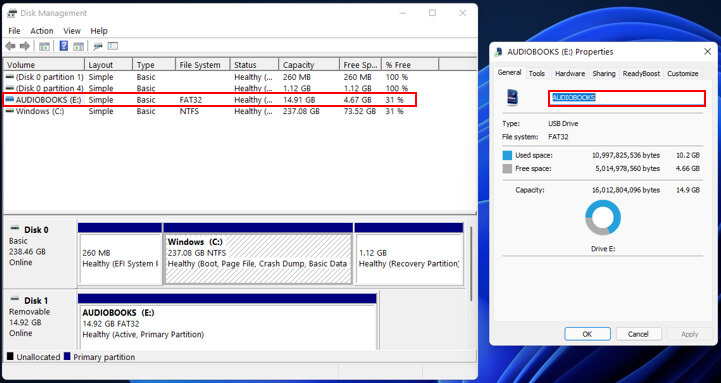This screenshot has width=721, height=383.
Task: Click the gray Free space color swatch
Action: (507, 169)
